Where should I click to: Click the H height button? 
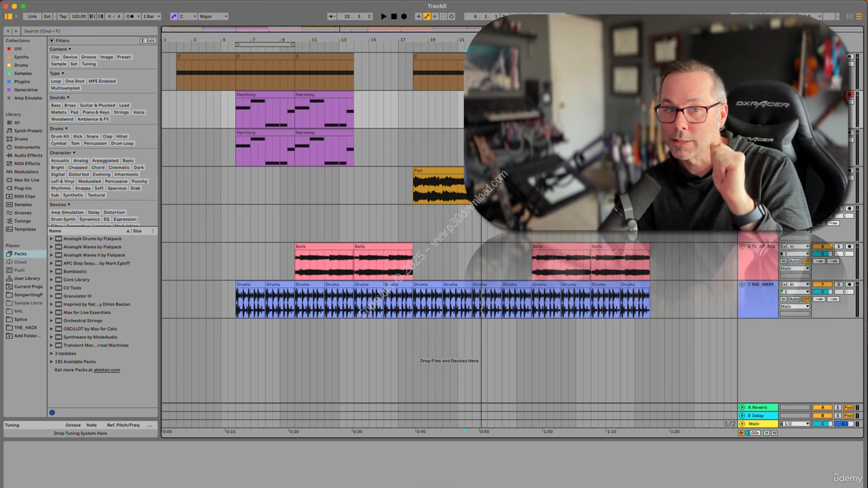point(767,432)
